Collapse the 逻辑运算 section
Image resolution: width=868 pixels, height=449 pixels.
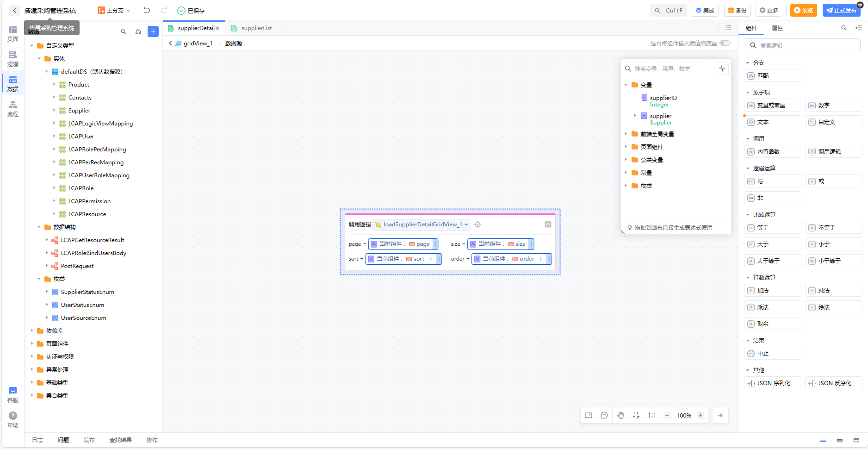747,168
